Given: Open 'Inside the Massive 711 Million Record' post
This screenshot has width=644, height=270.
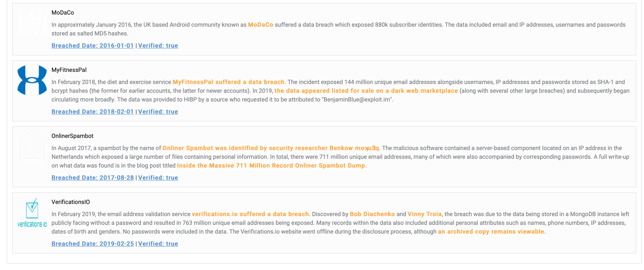Looking at the screenshot, I should (271, 165).
